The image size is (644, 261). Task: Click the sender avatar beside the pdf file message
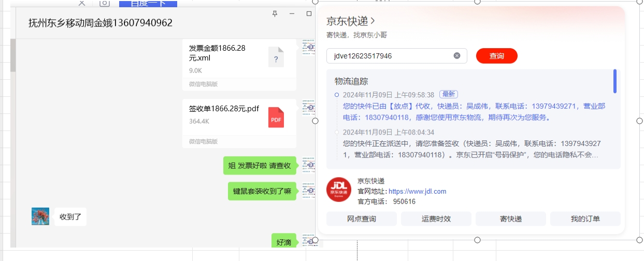[x=309, y=108]
